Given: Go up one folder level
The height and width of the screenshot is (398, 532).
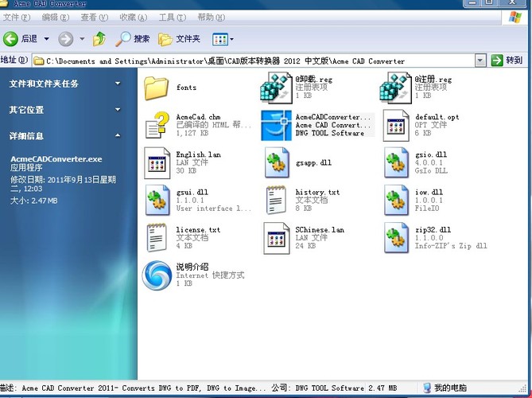Looking at the screenshot, I should pos(99,39).
